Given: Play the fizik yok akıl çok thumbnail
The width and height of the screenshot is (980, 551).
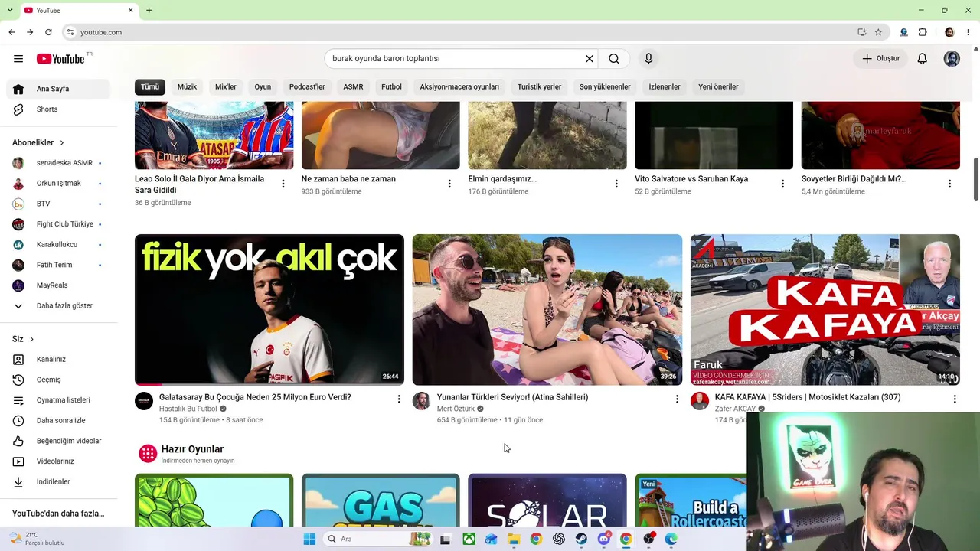Looking at the screenshot, I should [x=269, y=309].
